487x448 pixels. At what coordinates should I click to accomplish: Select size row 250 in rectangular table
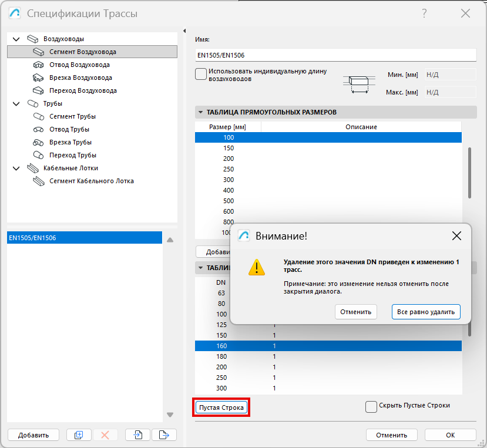click(328, 169)
